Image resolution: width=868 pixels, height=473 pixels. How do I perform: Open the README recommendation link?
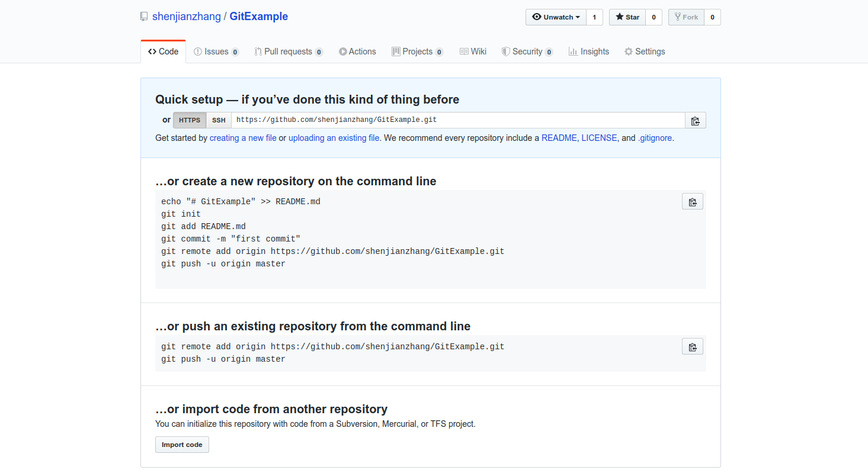(559, 138)
